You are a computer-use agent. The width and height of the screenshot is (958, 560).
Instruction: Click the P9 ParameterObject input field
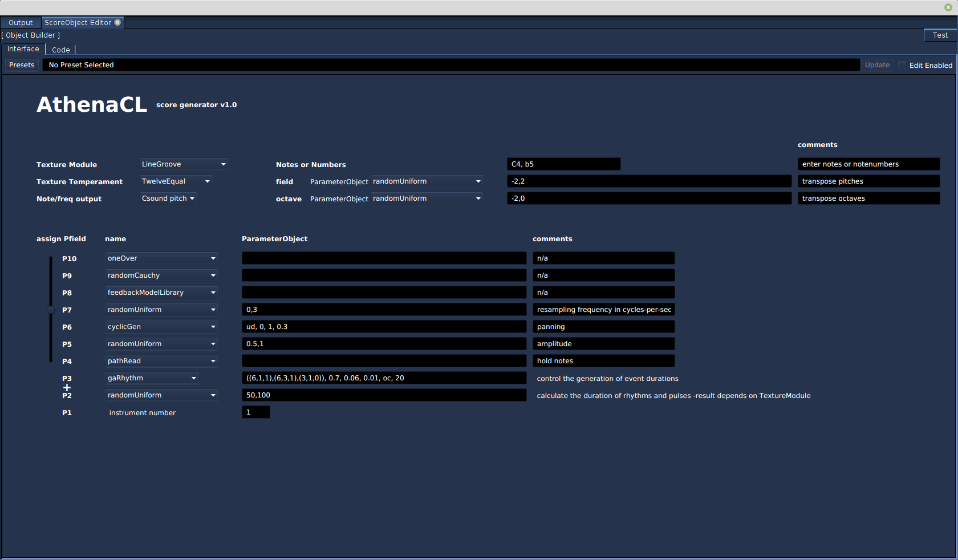pyautogui.click(x=384, y=275)
